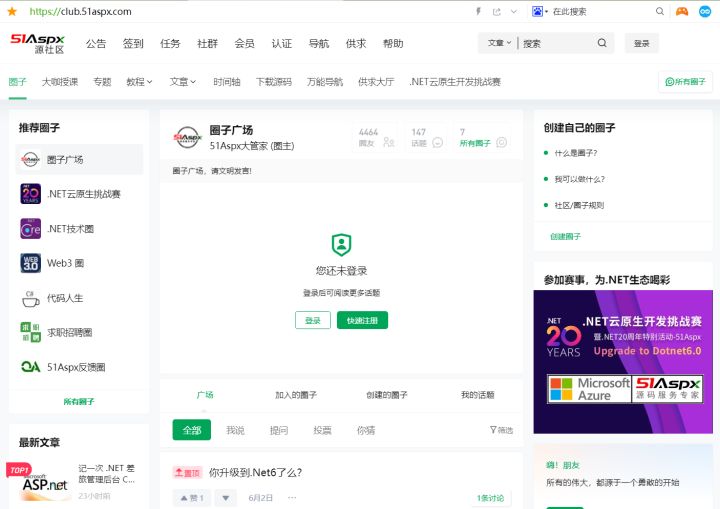Upvote the post with 赞 1 button

coord(191,498)
